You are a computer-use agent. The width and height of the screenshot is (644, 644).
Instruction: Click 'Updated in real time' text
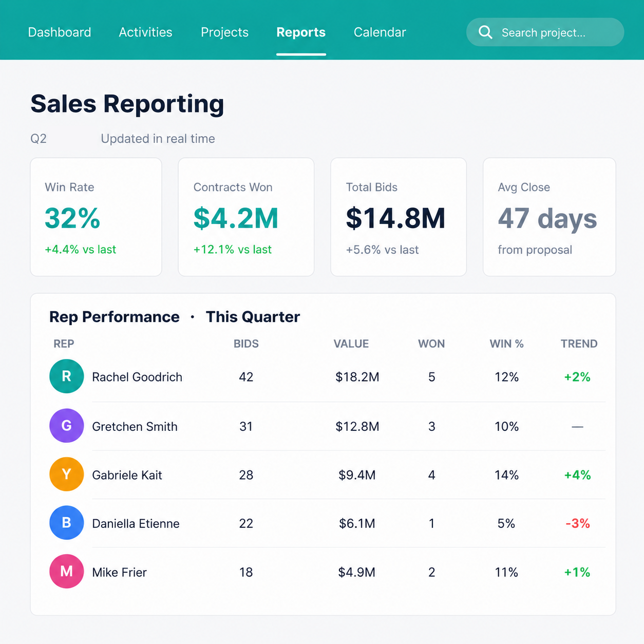158,139
